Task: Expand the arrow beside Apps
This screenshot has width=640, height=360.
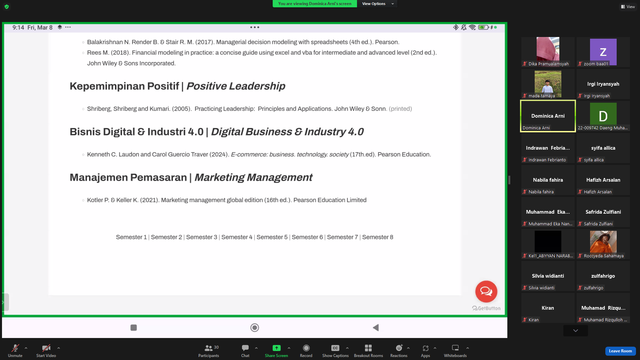Action: coord(435,348)
